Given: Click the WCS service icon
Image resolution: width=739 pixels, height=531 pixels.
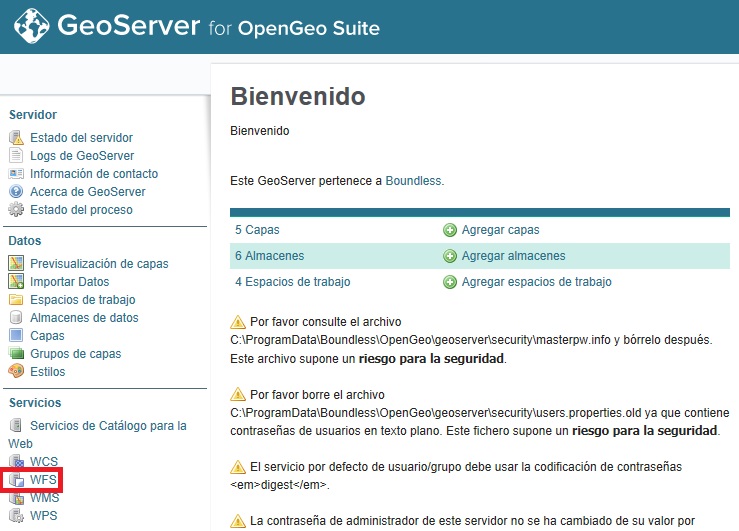Looking at the screenshot, I should coord(16,461).
